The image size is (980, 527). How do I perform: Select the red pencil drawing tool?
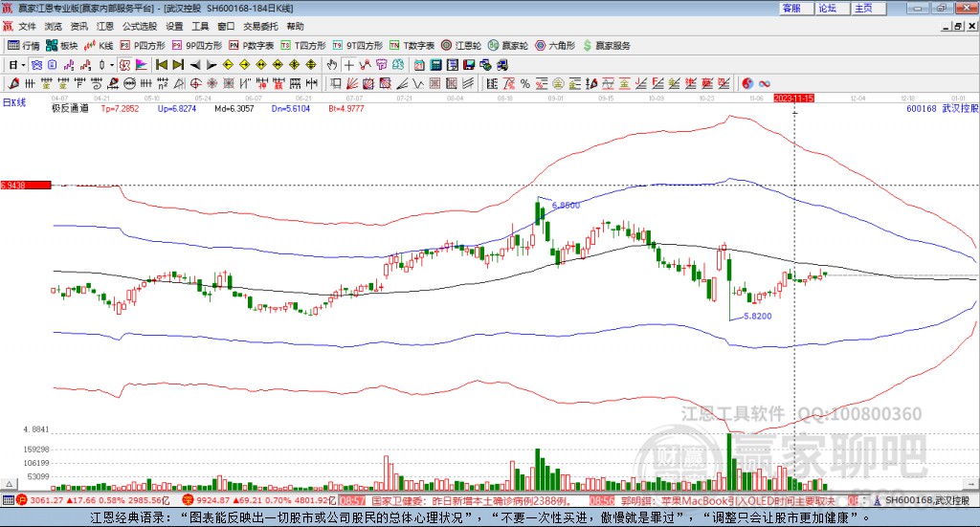(x=13, y=83)
